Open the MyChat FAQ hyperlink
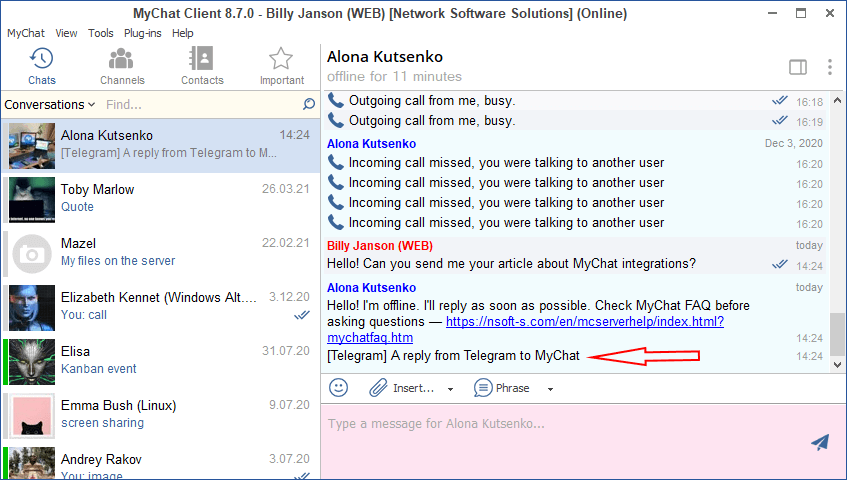Viewport: 847px width, 480px height. click(584, 322)
